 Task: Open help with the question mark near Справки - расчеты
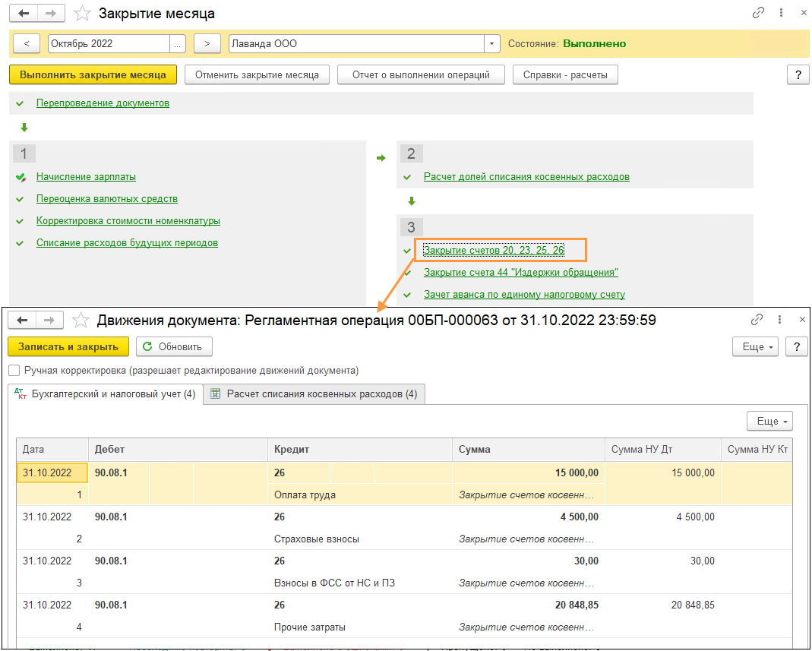[x=798, y=74]
